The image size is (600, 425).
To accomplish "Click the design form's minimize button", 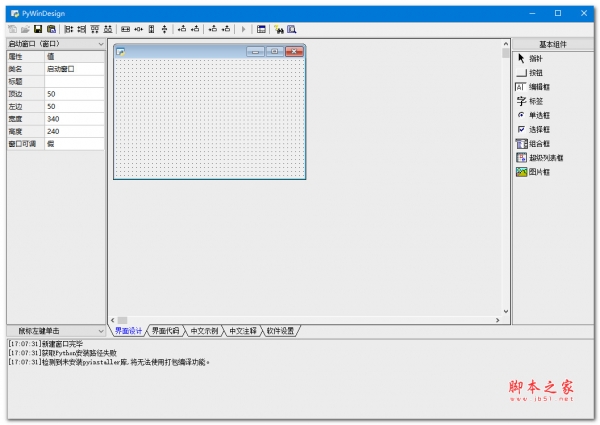I will [255, 52].
